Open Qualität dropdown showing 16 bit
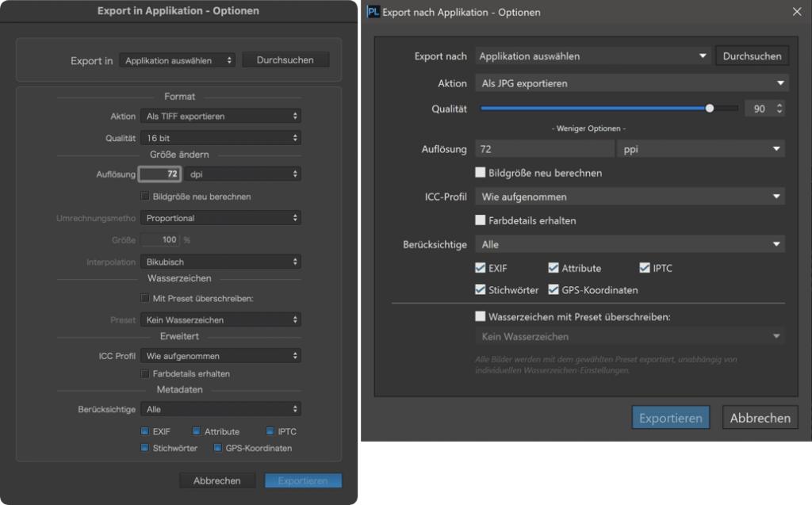The height and width of the screenshot is (505, 812). click(x=220, y=138)
